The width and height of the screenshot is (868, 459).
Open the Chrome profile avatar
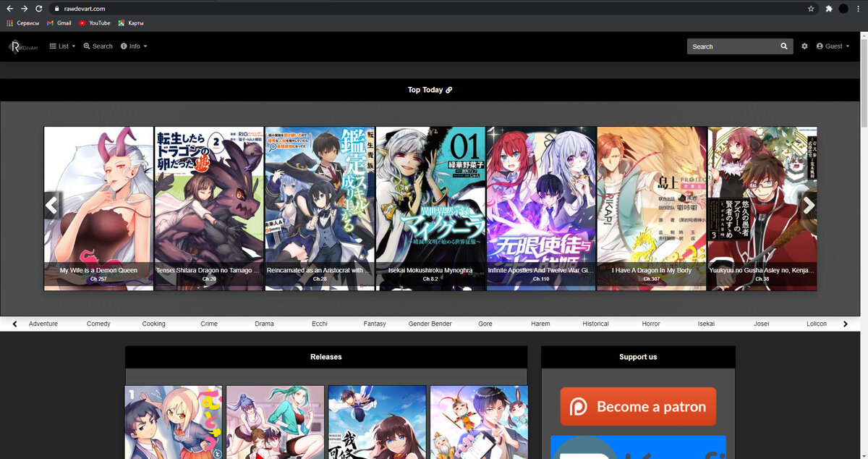[x=843, y=9]
